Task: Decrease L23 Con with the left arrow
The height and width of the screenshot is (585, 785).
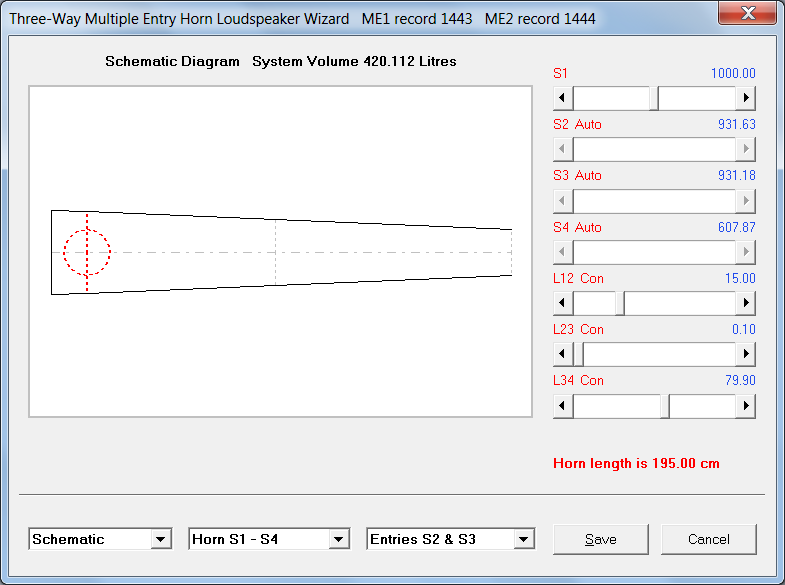Action: 563,354
